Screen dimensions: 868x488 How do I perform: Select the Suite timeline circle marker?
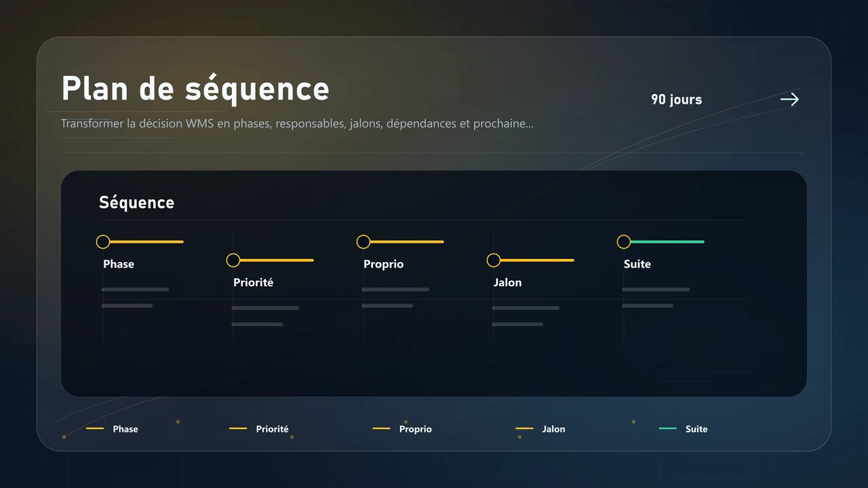coord(624,242)
